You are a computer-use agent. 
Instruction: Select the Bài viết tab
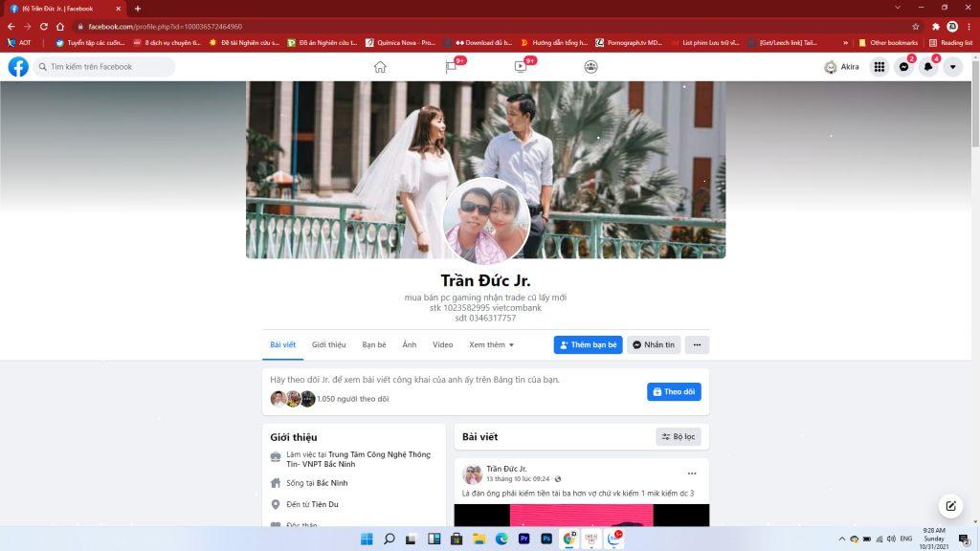click(x=282, y=344)
